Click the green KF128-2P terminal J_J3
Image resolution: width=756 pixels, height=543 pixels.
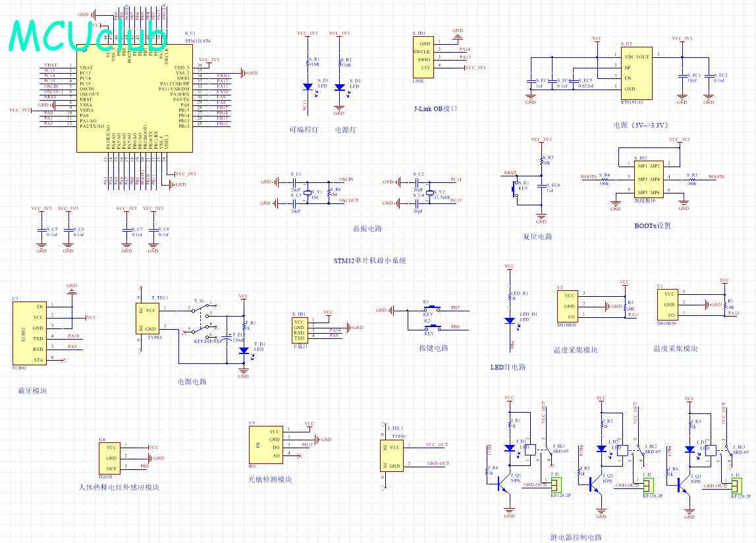tap(737, 485)
